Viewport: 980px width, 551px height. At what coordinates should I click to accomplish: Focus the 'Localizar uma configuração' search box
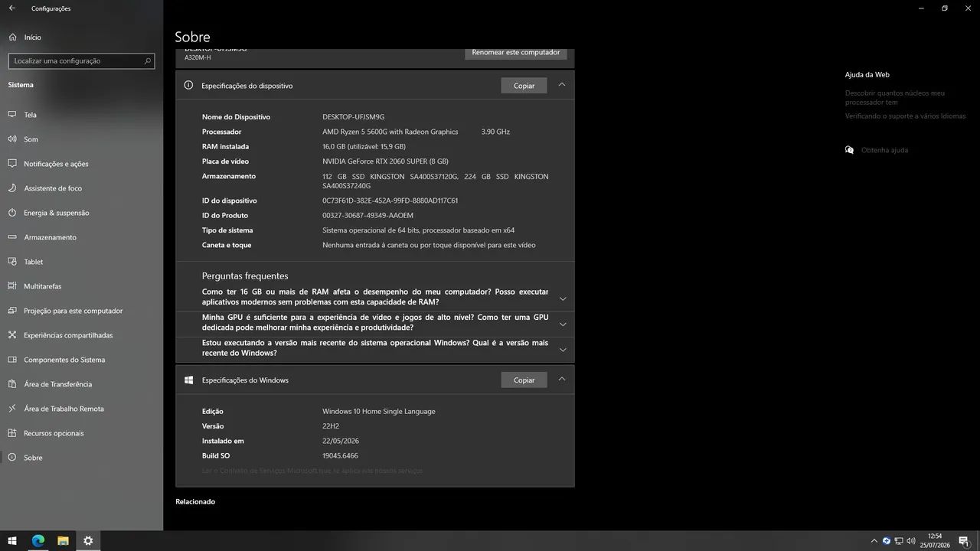pos(81,60)
